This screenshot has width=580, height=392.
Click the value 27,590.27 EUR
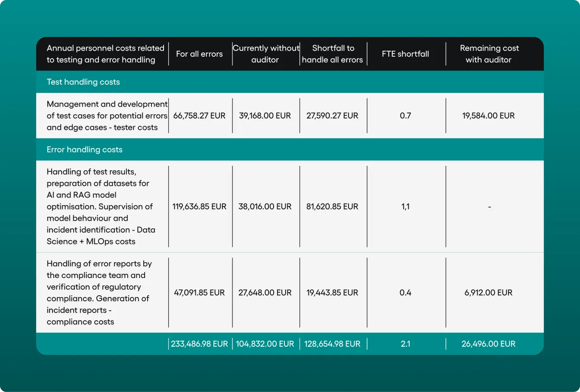click(332, 116)
